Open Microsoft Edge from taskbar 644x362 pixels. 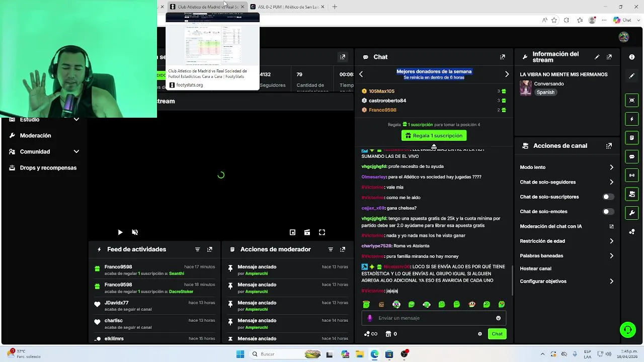click(374, 354)
